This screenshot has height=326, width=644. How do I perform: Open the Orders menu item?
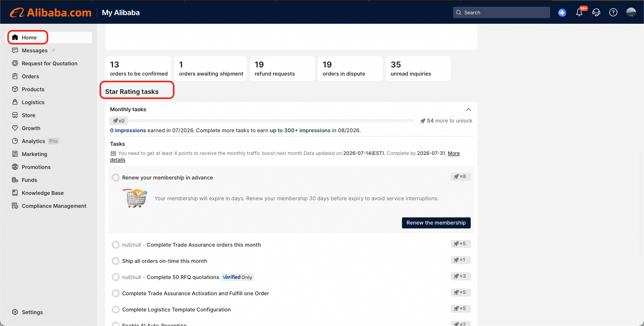click(49, 76)
